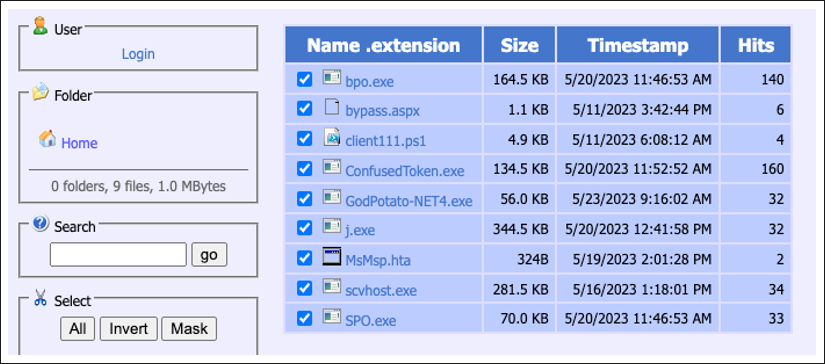Click the Hits column header

756,45
